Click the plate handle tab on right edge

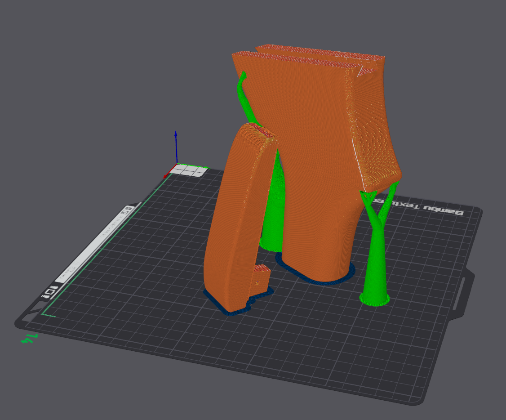click(x=464, y=292)
